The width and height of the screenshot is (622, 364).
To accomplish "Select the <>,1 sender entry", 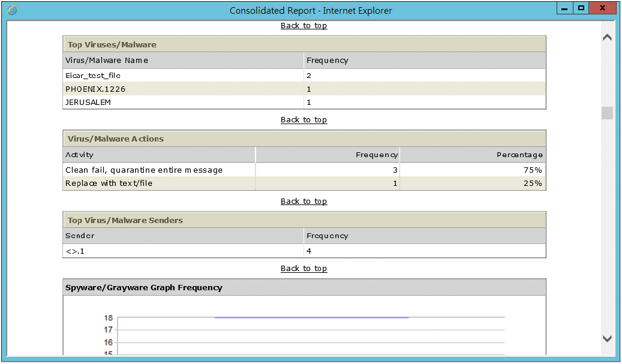I will [75, 251].
